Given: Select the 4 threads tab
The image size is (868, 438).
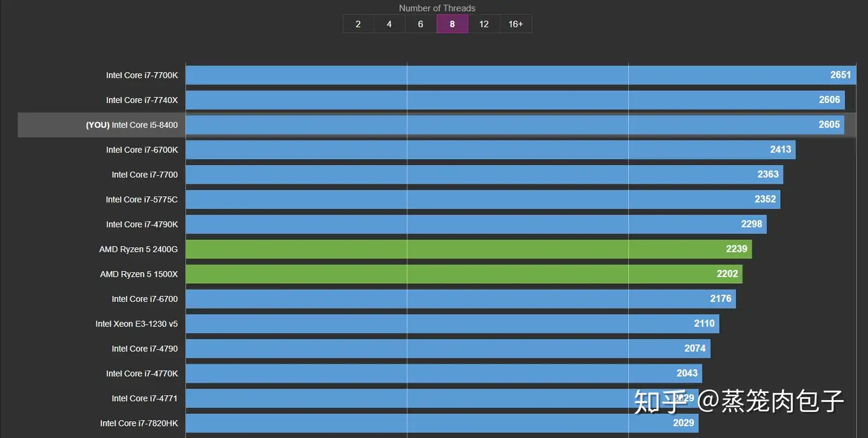Looking at the screenshot, I should (389, 24).
